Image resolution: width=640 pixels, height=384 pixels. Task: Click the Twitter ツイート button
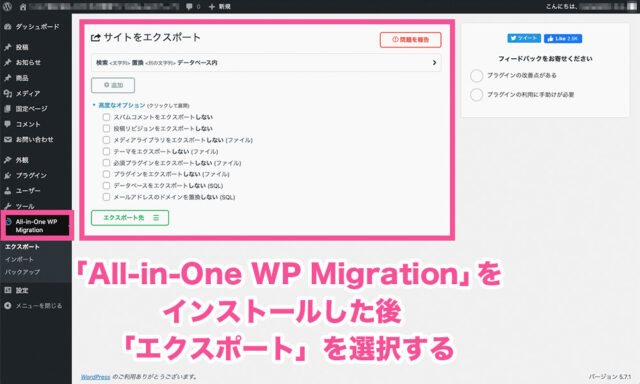click(x=524, y=38)
